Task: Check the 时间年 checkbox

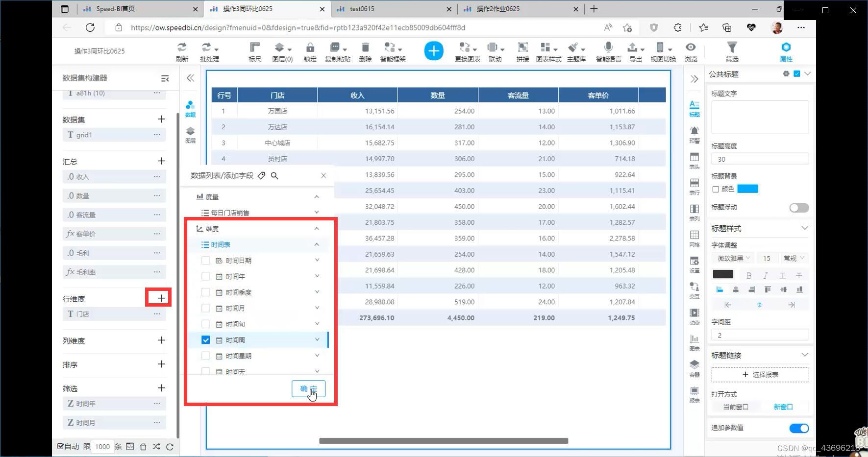Action: click(206, 276)
